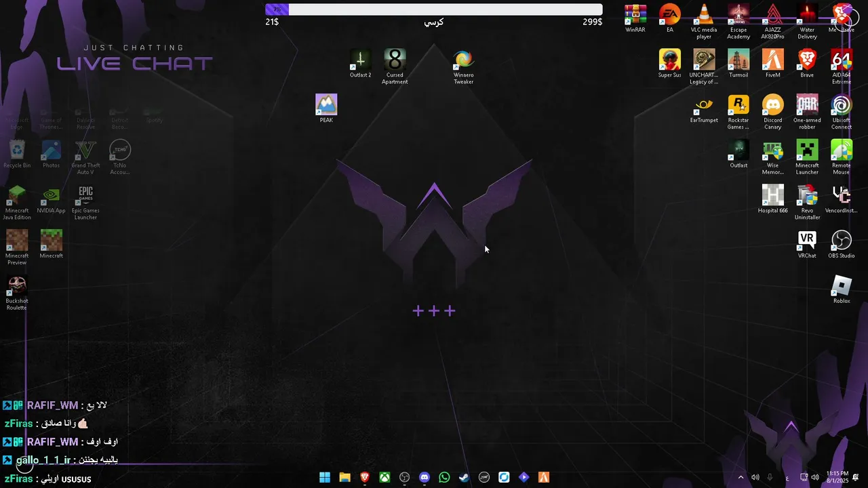Select the Outlast shortcut beside Wise Memory
The width and height of the screenshot is (868, 488).
pos(738,154)
